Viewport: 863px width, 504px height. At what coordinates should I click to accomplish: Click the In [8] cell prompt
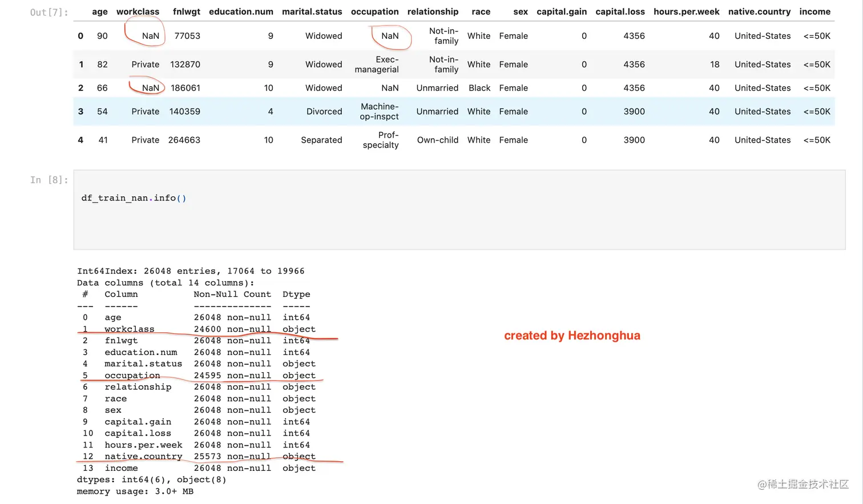49,180
